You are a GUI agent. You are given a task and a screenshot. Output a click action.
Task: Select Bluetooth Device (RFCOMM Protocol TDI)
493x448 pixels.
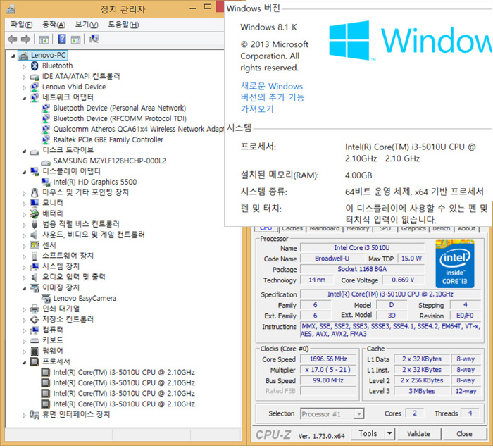[120, 118]
